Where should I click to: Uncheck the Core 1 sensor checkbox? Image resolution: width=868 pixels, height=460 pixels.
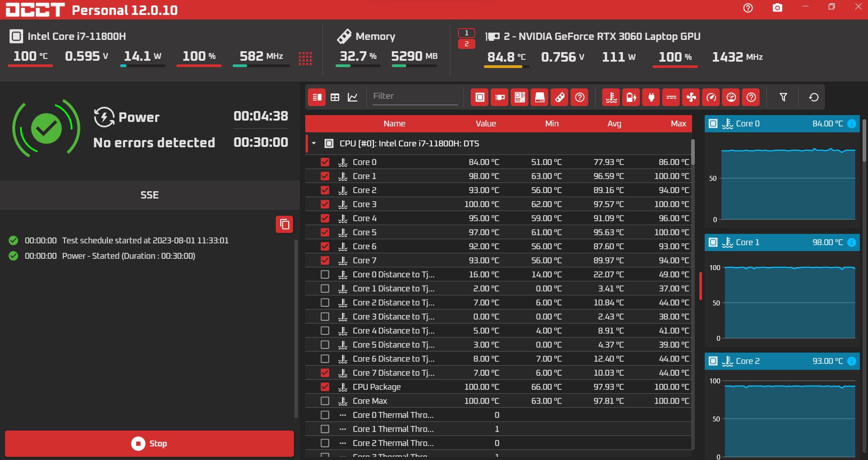(325, 176)
